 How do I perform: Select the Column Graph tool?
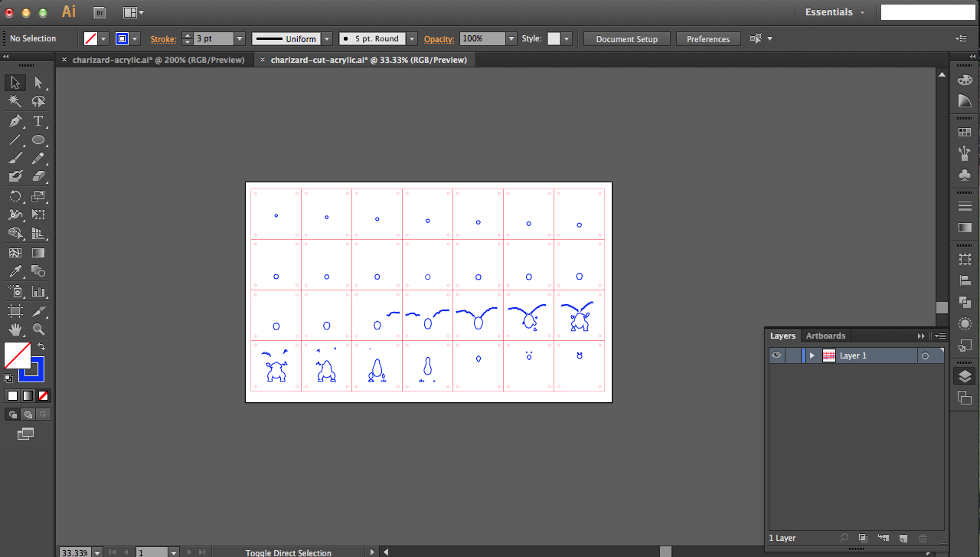point(38,292)
